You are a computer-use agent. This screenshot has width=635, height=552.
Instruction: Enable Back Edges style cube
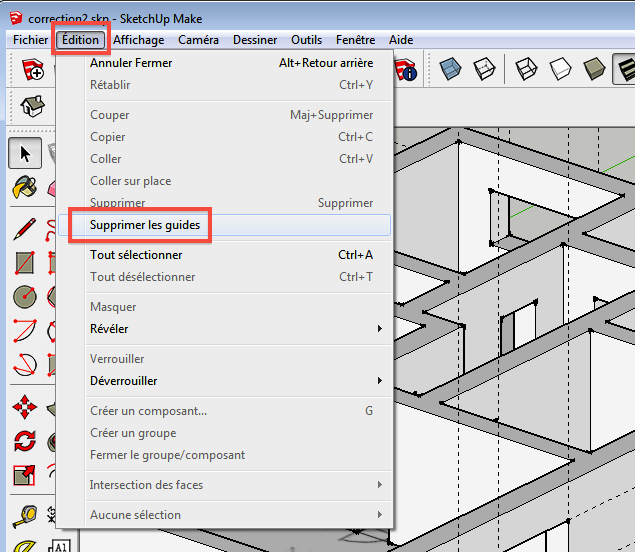[x=484, y=69]
